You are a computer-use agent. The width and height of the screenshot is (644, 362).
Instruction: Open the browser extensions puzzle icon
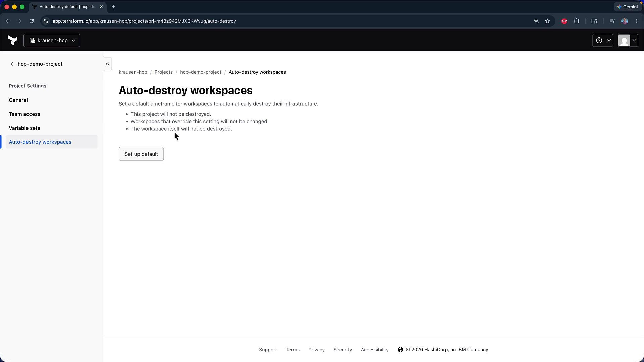[x=576, y=21]
